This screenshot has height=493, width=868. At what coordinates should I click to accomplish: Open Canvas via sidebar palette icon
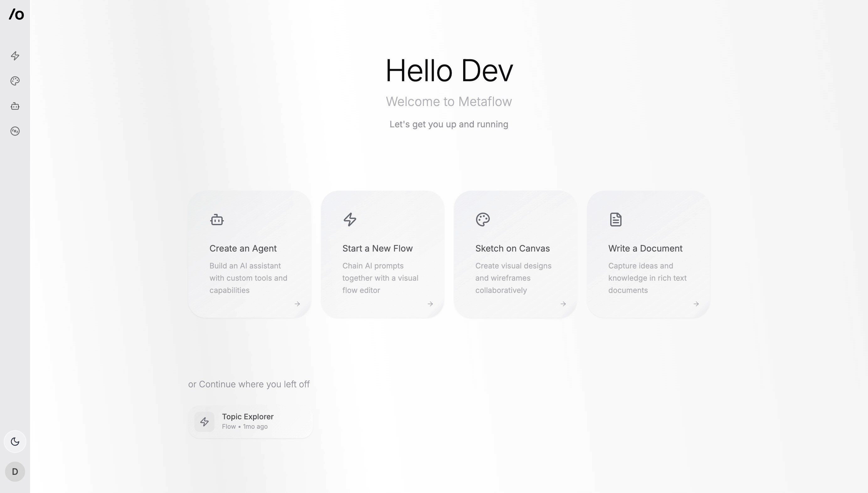[x=15, y=81]
